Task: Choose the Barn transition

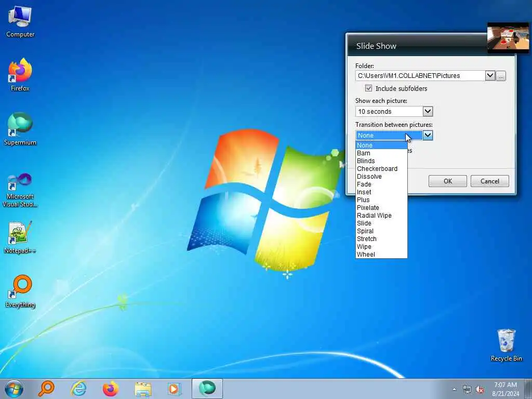Action: [381, 153]
